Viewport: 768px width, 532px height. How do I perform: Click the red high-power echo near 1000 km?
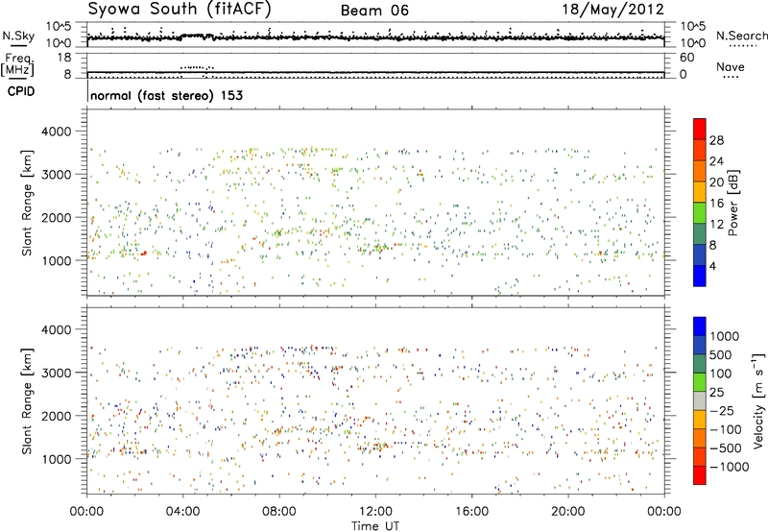[143, 254]
